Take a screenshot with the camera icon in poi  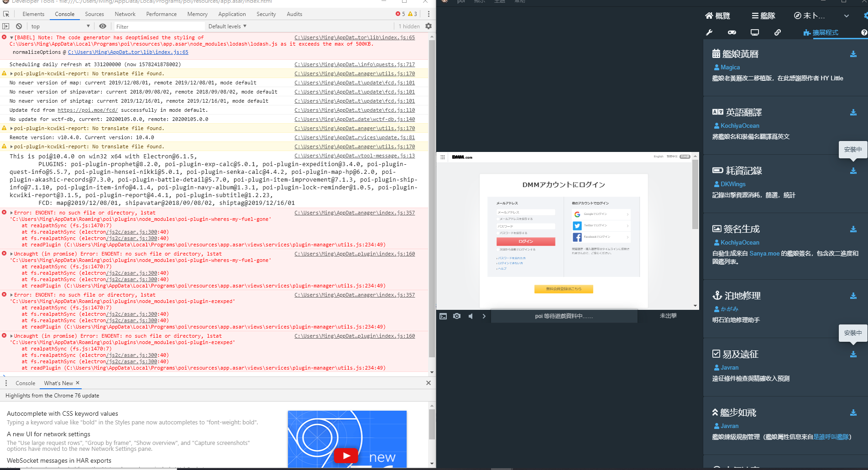coord(457,316)
